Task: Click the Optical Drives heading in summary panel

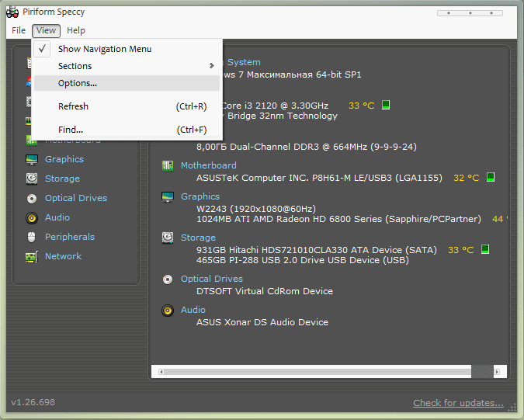Action: pyautogui.click(x=211, y=279)
